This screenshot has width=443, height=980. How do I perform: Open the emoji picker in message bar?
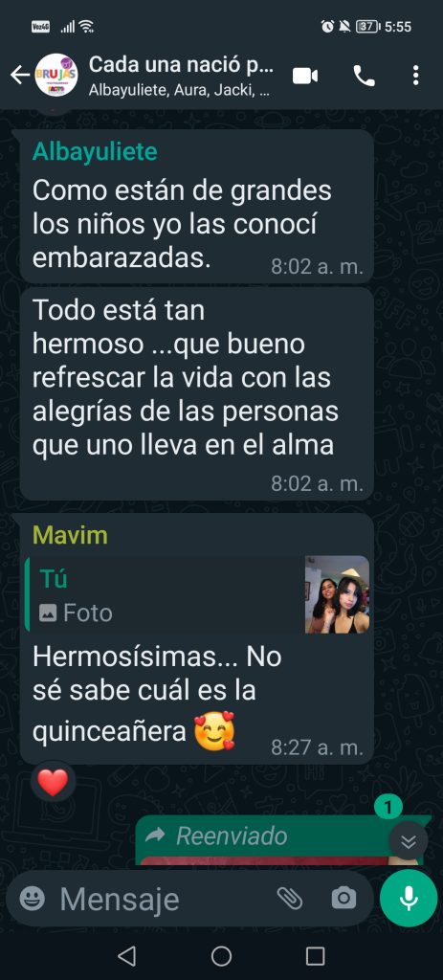(x=32, y=899)
